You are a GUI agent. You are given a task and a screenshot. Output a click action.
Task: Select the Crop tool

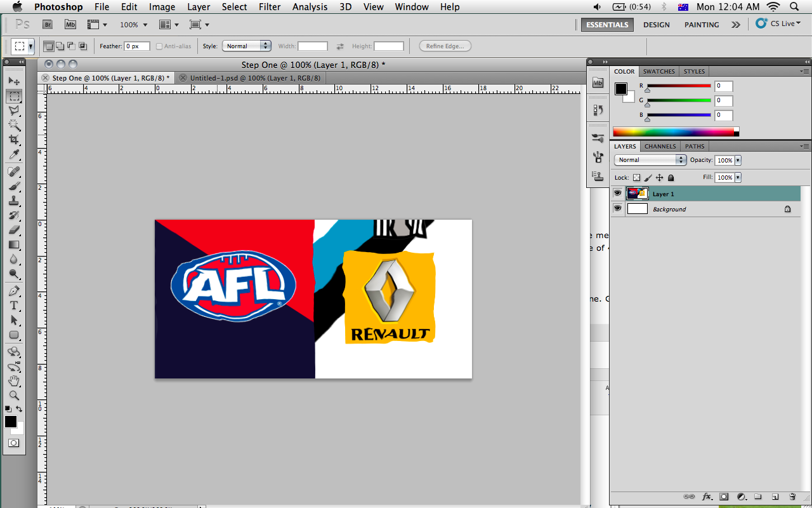(14, 140)
